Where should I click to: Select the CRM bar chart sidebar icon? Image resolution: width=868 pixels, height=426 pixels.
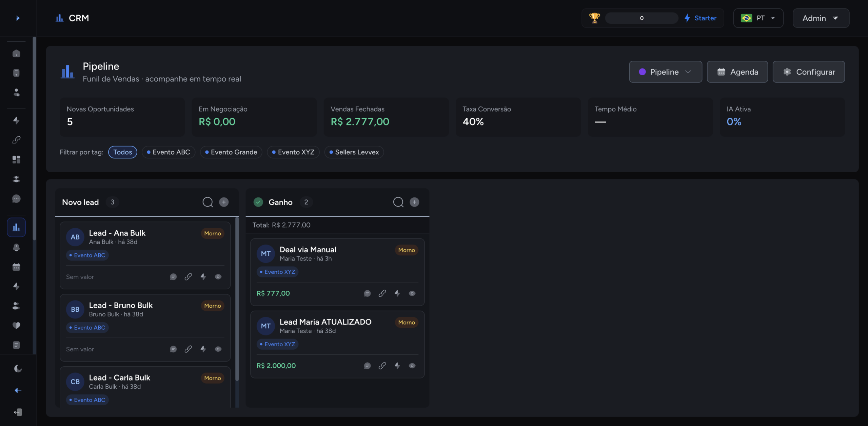pyautogui.click(x=16, y=227)
